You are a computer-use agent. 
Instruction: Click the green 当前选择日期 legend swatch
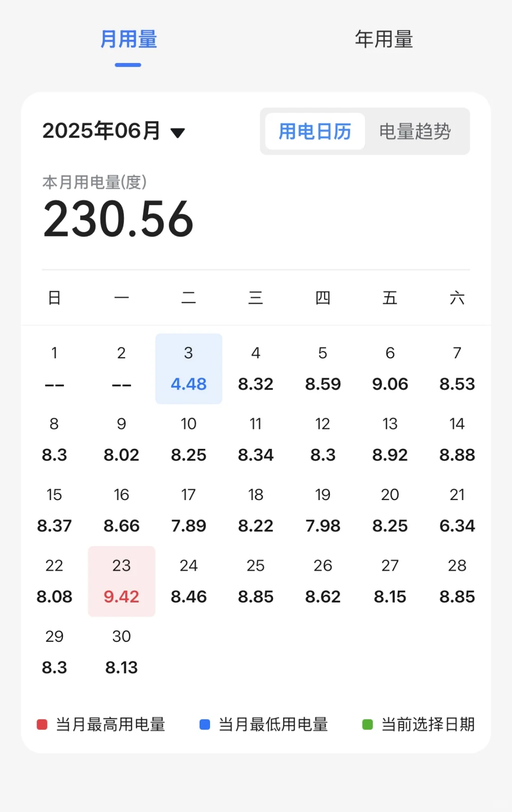(367, 724)
